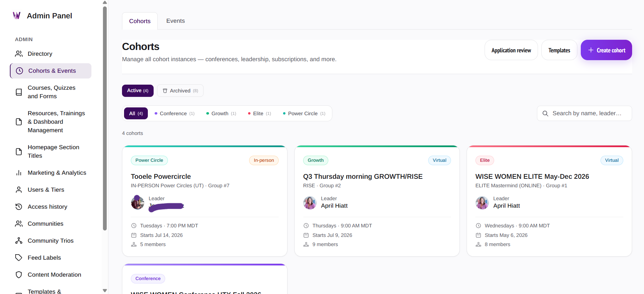Click the Marketing & Analytics bar chart icon

(x=19, y=173)
